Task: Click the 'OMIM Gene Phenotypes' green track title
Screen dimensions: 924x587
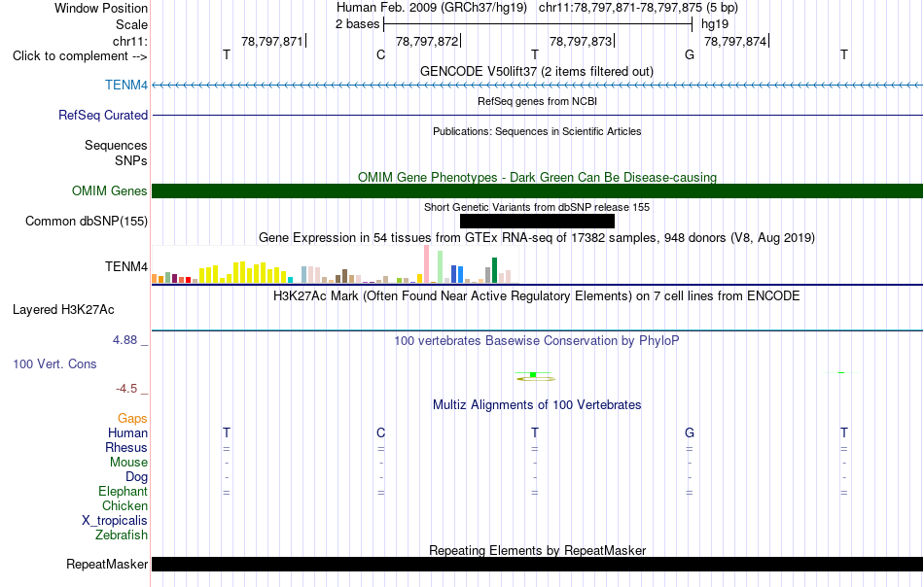Action: point(537,177)
